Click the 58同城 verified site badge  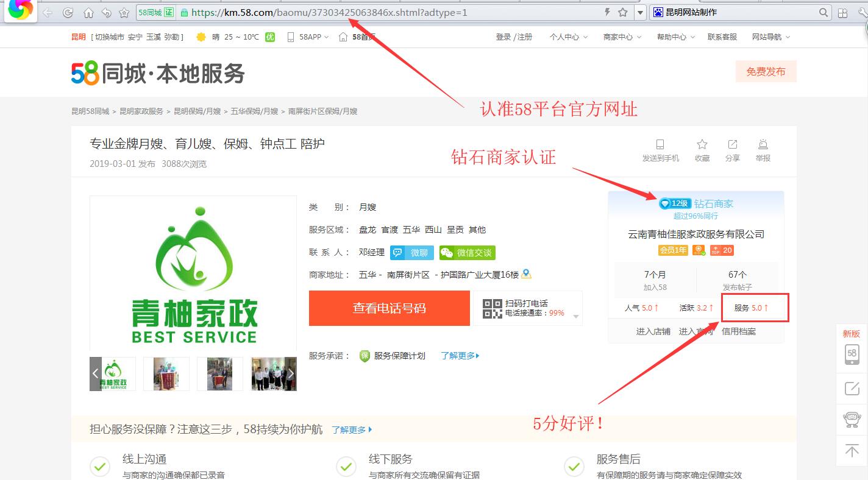coord(155,12)
